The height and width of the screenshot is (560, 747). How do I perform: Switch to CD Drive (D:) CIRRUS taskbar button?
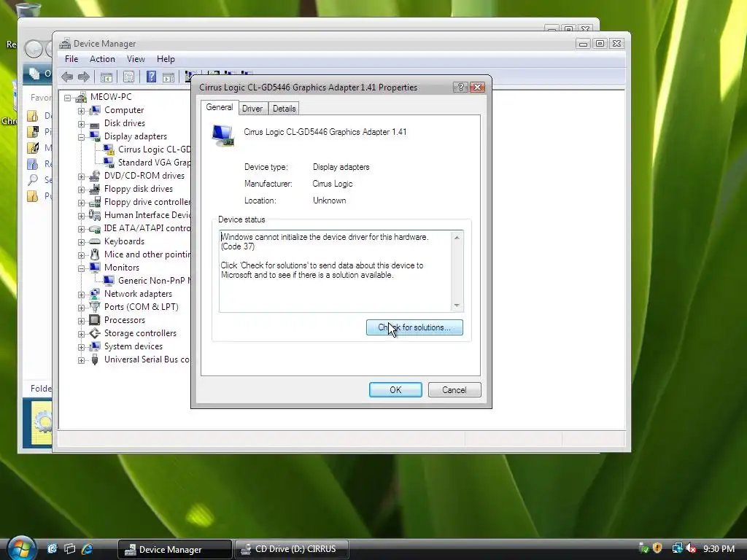[292, 549]
